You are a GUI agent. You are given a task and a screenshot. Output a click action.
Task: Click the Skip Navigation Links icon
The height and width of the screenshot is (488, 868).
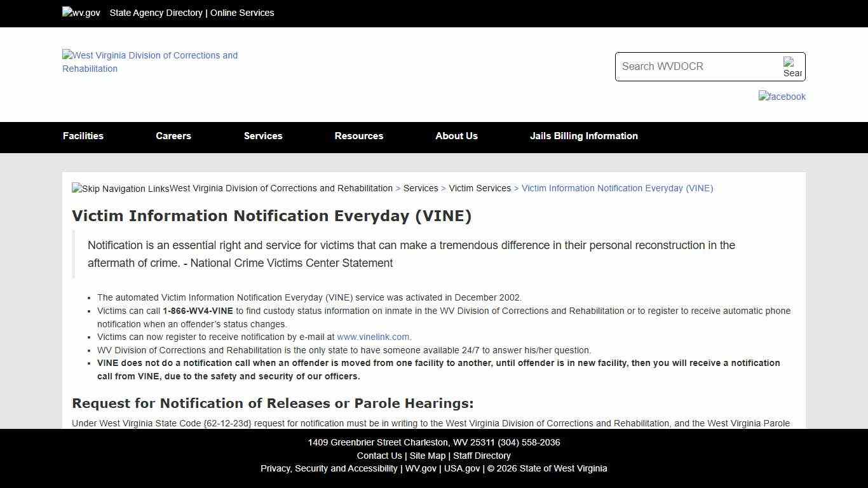pos(121,188)
